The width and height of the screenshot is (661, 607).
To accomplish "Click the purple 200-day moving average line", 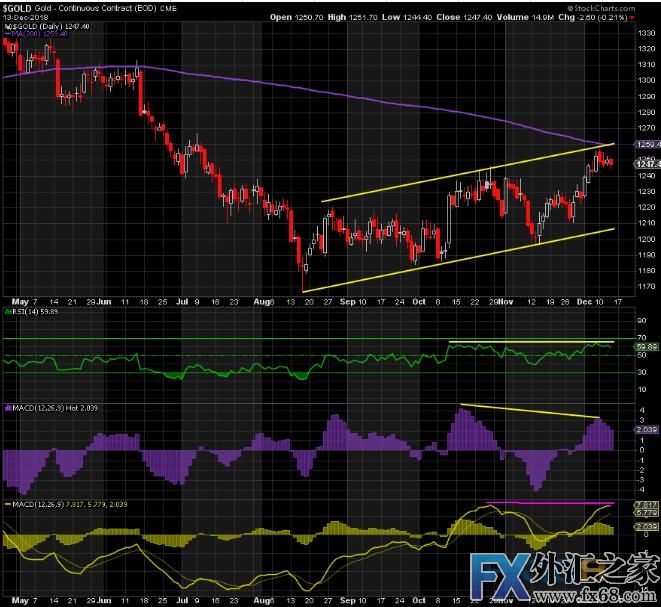I will (350, 97).
